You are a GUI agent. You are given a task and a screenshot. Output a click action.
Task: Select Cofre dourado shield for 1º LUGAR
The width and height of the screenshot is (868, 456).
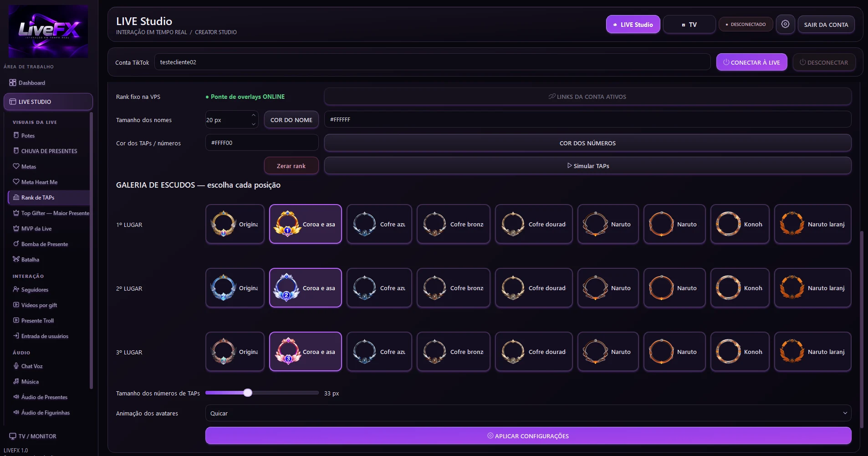[534, 224]
